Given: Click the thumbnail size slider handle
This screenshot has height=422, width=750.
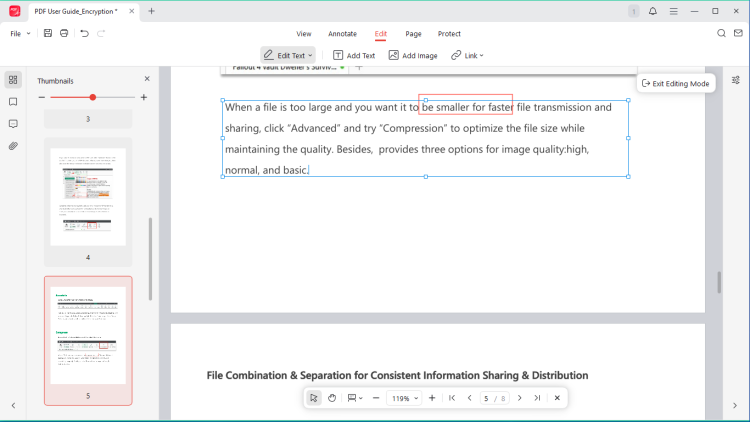Looking at the screenshot, I should (x=93, y=97).
